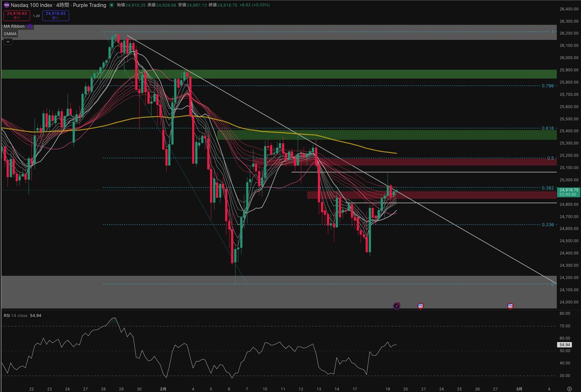Click the purple icon beside MA Ribbon

click(30, 26)
